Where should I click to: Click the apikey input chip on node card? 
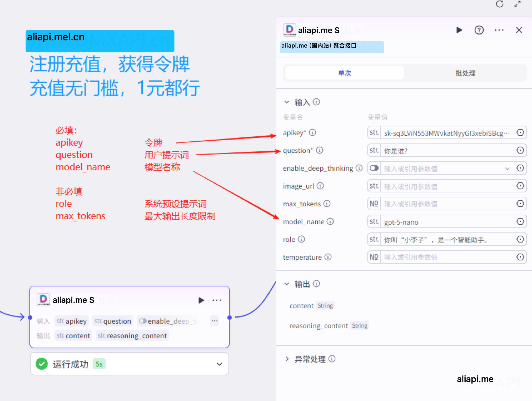click(72, 321)
